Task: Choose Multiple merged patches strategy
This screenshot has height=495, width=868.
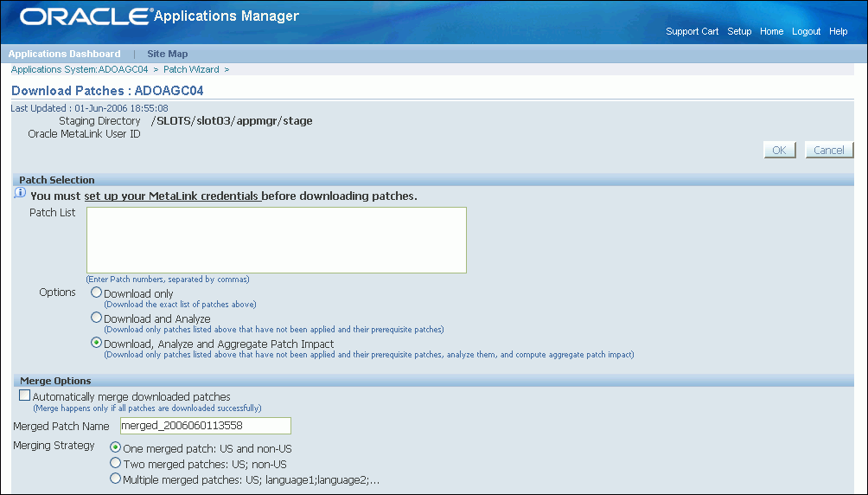Action: coord(115,478)
